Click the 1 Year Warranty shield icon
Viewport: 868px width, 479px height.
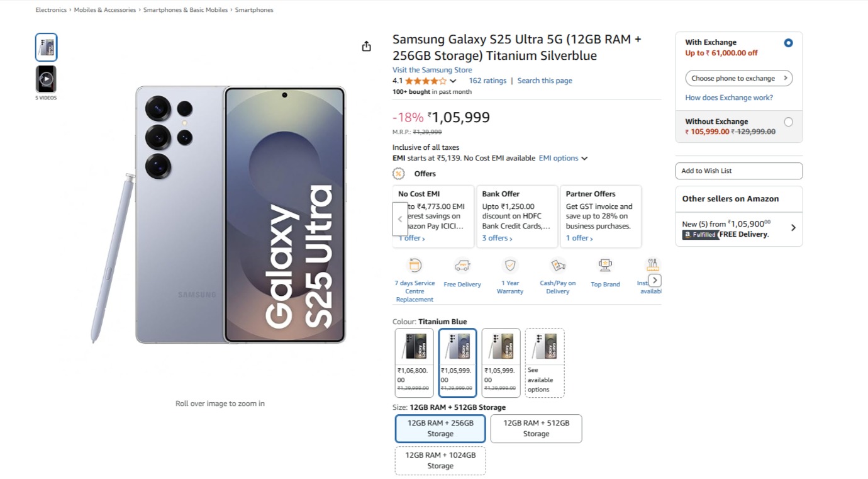click(510, 266)
